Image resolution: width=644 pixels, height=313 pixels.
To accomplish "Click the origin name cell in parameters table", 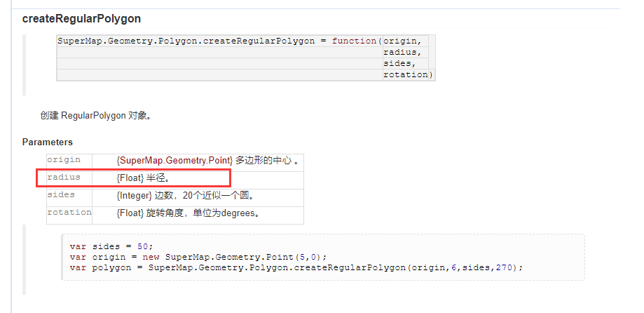I will (69, 163).
